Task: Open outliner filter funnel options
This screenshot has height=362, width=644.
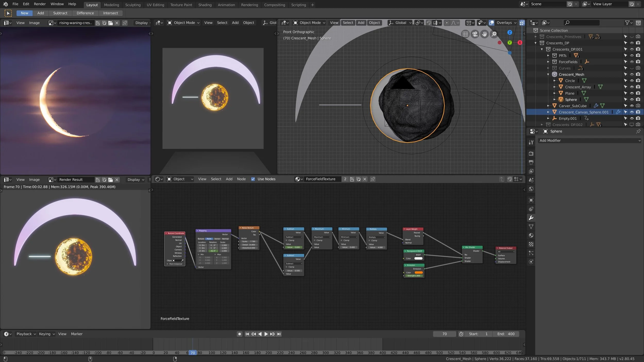Action: 629,23
